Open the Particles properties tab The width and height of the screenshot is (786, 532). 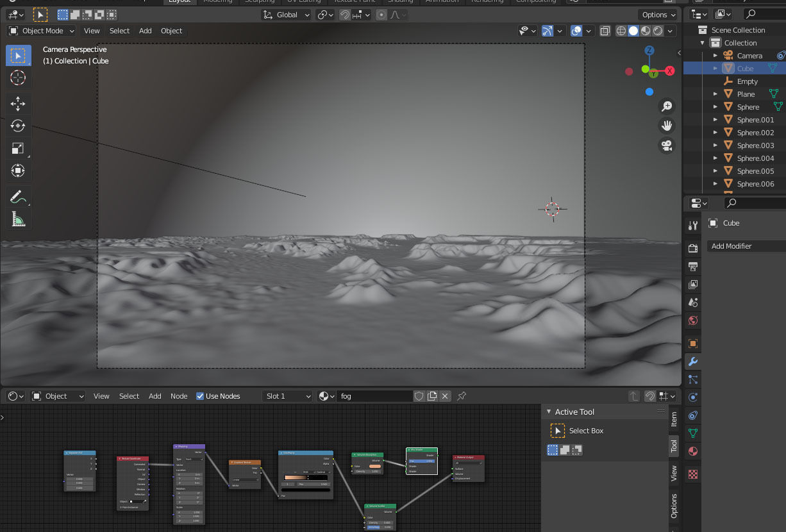point(692,379)
